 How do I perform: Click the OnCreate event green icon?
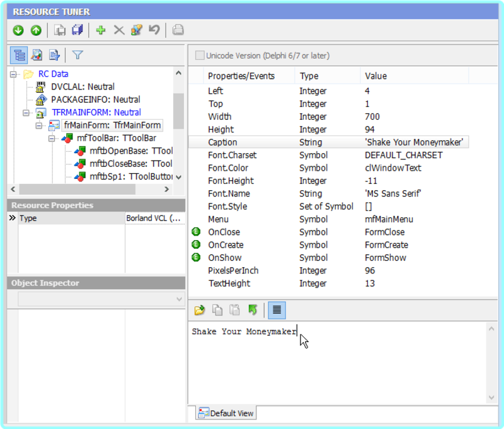pos(196,244)
